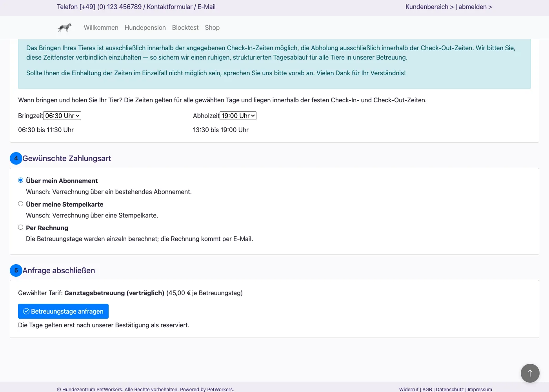Open the Abholzeit time dropdown
The height and width of the screenshot is (392, 549).
(x=238, y=116)
